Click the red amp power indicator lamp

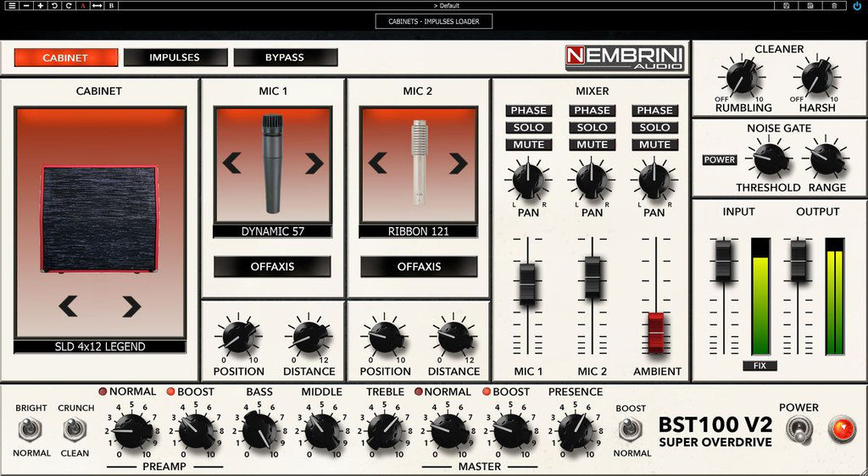point(842,429)
